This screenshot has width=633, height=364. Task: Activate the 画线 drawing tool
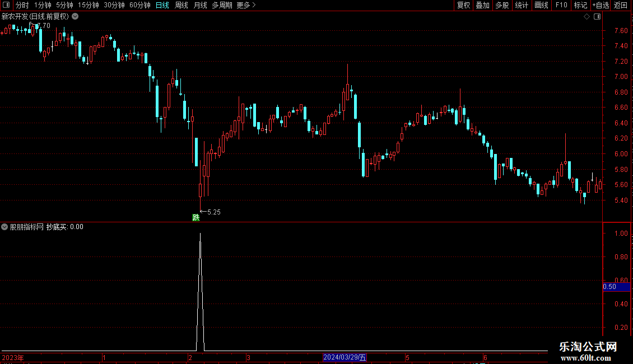click(x=541, y=5)
